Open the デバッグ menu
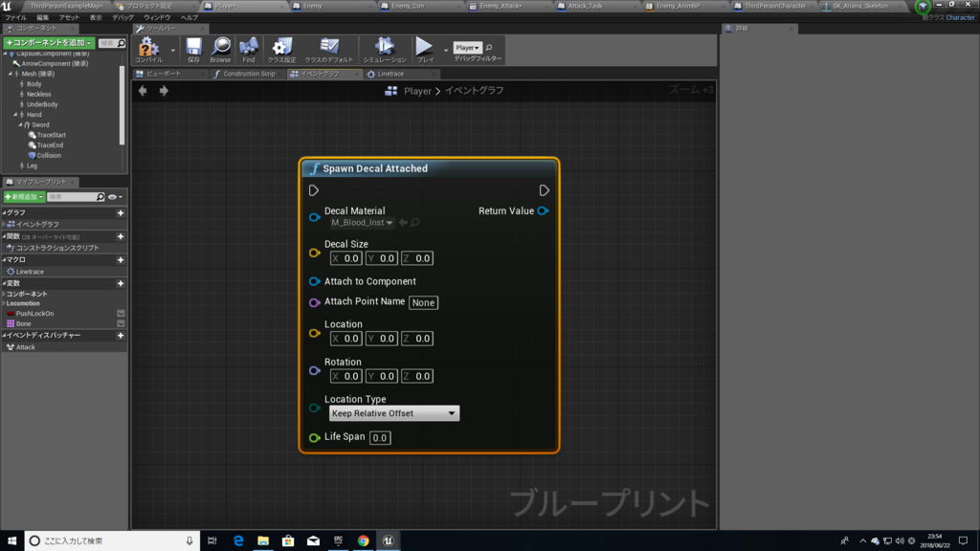Screen dimensions: 980x551 click(122, 17)
